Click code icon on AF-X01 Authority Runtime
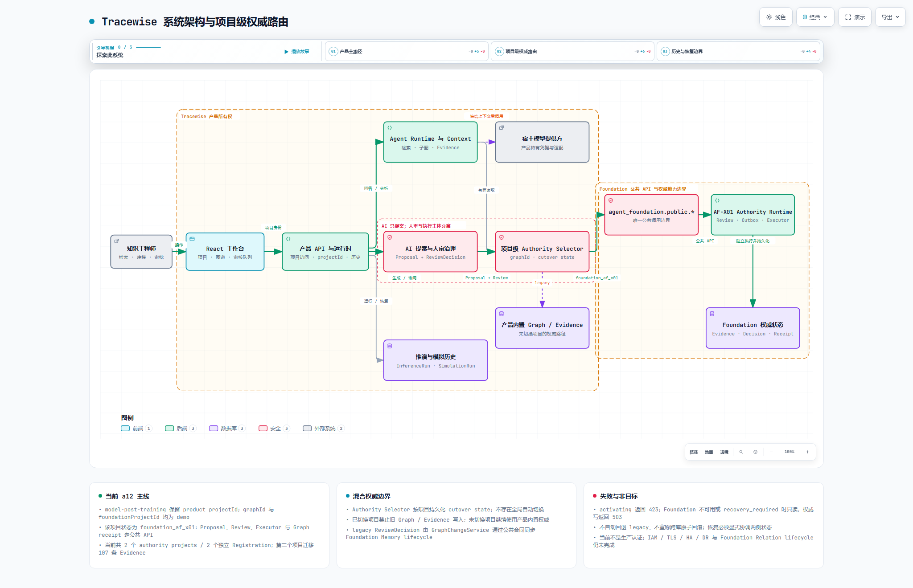The image size is (913, 588). pyautogui.click(x=717, y=200)
